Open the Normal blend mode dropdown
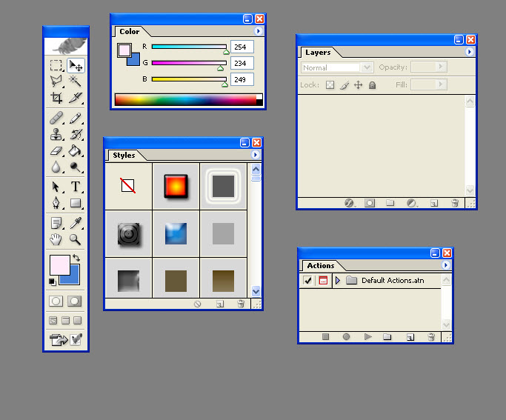 [x=337, y=67]
